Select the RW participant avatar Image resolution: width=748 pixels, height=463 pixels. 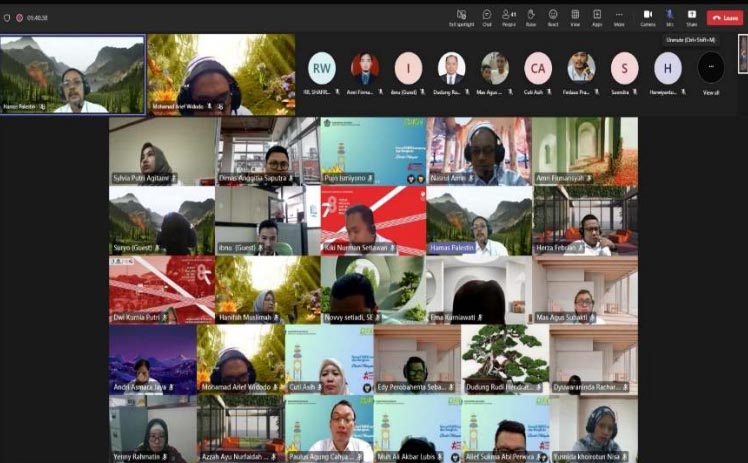pyautogui.click(x=321, y=67)
